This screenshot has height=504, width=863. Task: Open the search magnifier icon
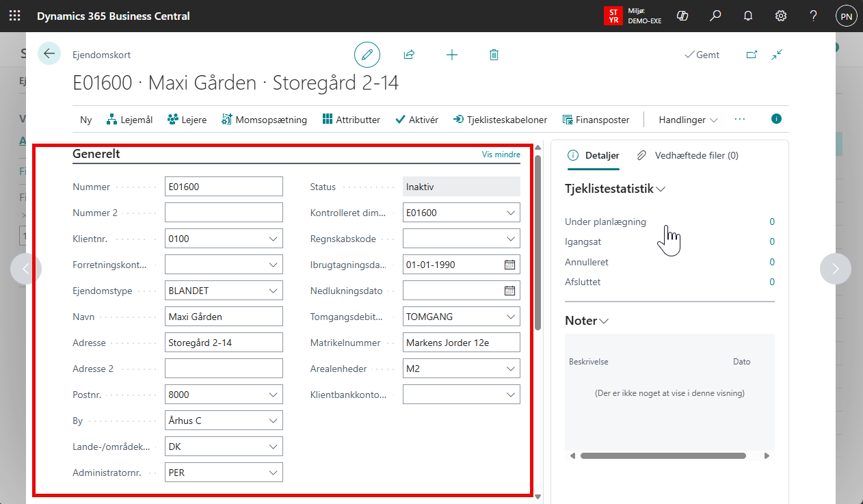pos(715,16)
